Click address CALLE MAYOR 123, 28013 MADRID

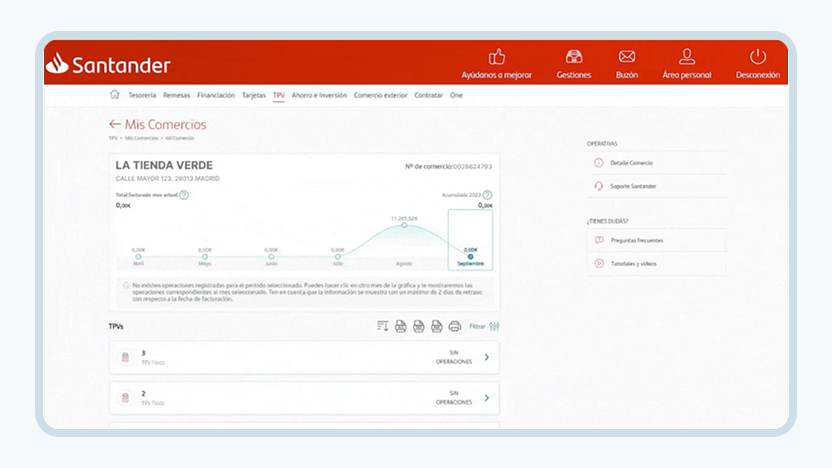[168, 178]
